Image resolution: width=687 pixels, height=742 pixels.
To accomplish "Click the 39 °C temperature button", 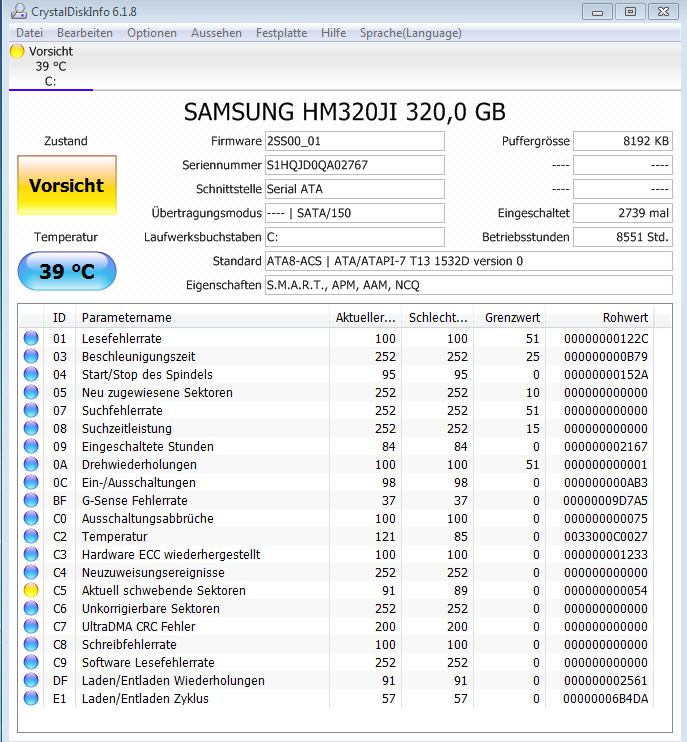I will [x=67, y=271].
